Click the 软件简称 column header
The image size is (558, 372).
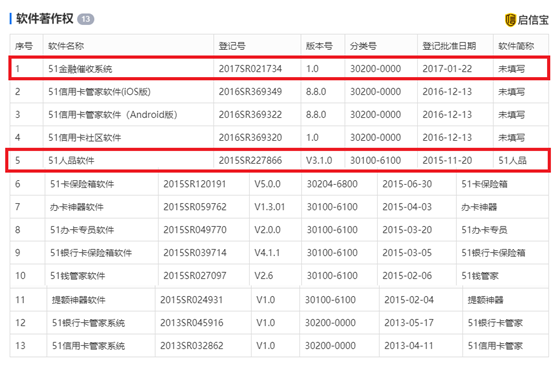pos(516,46)
